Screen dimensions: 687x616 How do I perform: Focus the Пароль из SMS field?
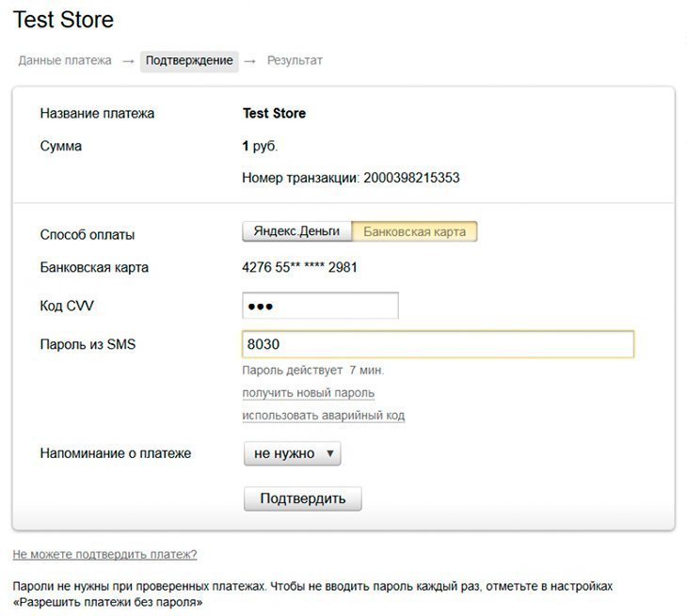tap(438, 344)
